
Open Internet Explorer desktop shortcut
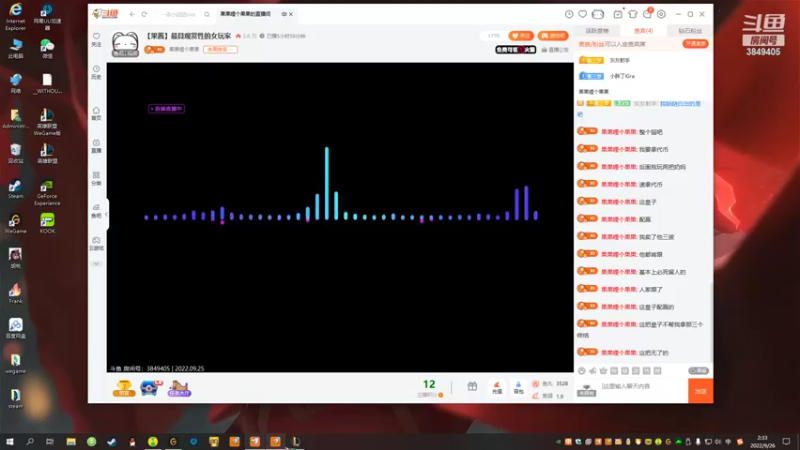15,16
